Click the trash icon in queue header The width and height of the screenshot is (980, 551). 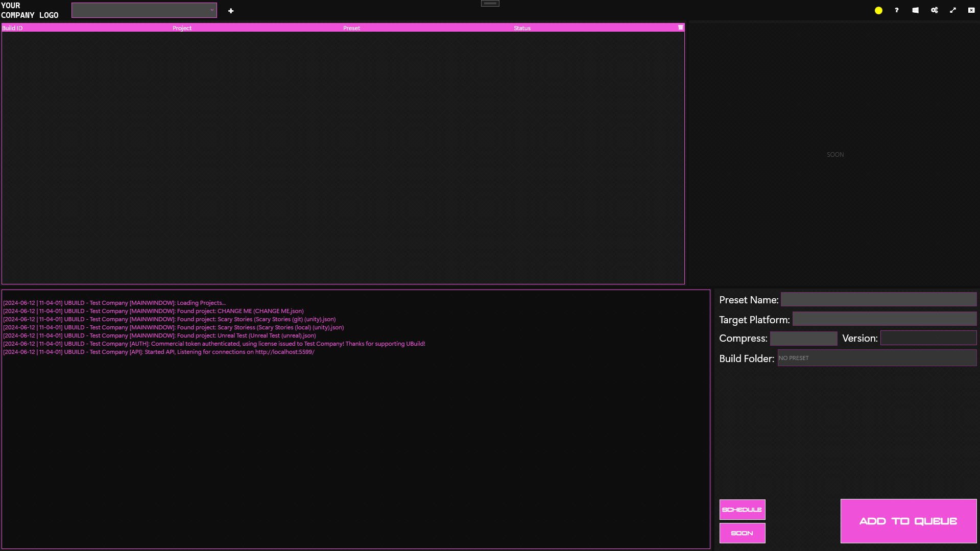click(x=680, y=28)
